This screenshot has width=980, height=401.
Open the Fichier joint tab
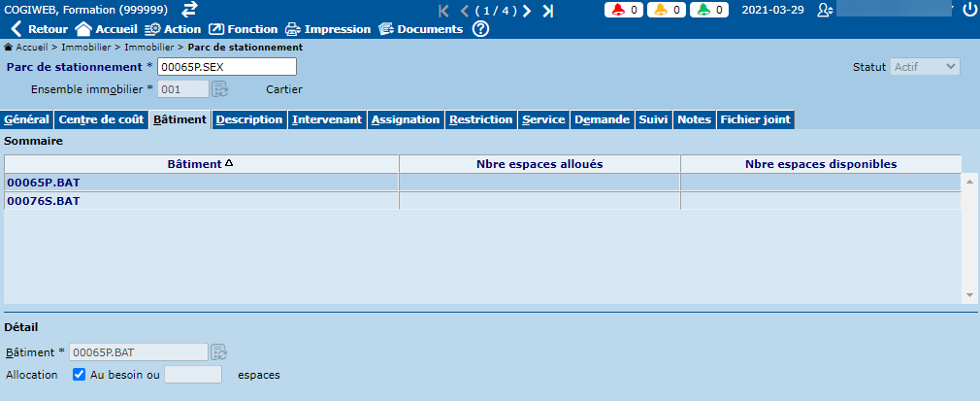755,119
